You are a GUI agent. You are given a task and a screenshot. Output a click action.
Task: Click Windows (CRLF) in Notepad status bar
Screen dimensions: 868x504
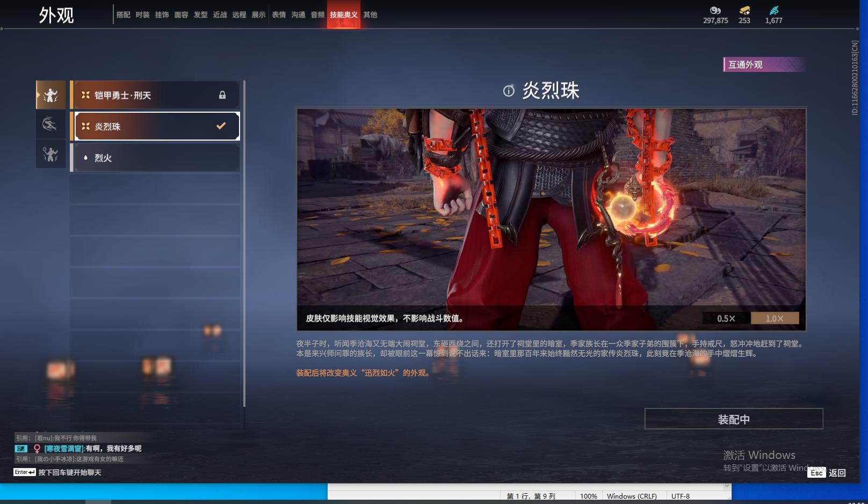pos(632,496)
